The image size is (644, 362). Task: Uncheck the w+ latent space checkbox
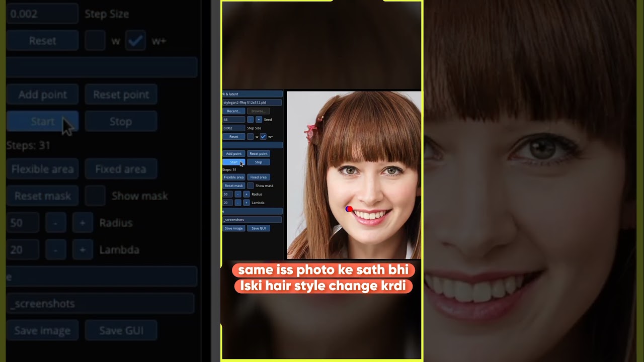(x=263, y=137)
